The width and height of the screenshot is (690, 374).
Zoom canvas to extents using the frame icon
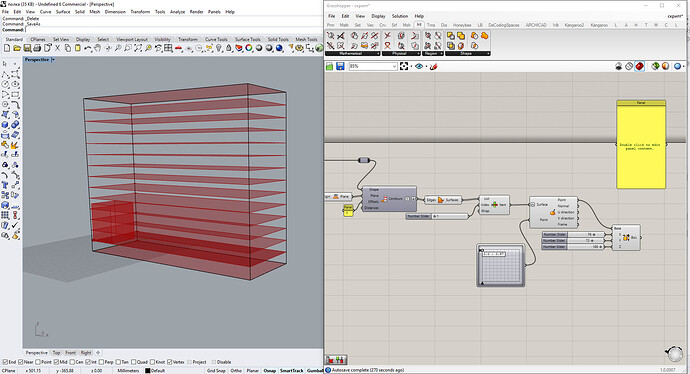click(404, 66)
